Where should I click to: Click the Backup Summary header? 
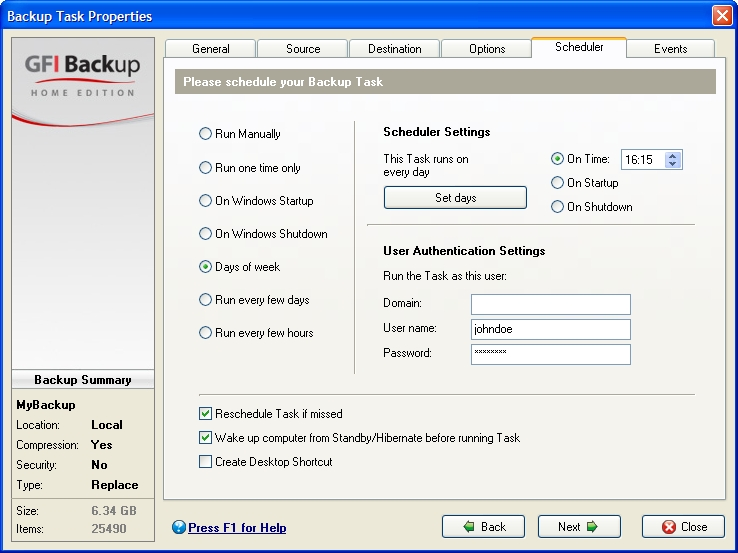(83, 380)
